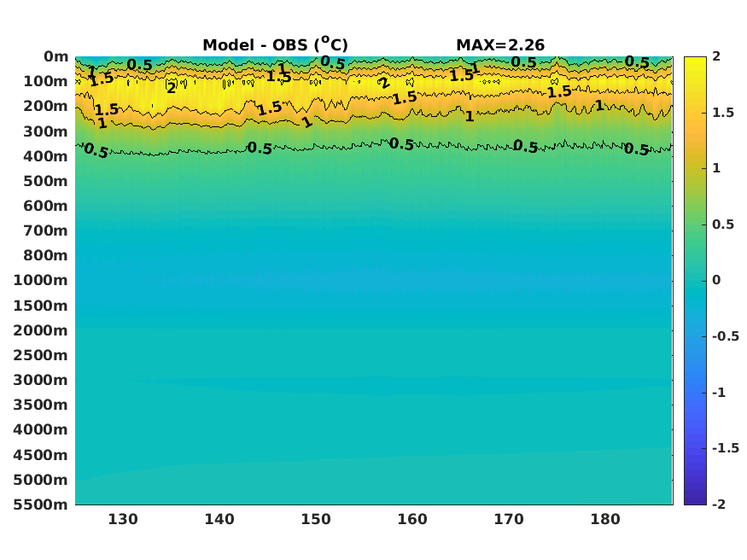Image resolution: width=747 pixels, height=560 pixels.
Task: Click the '5000m' depth axis label
Action: (x=40, y=480)
